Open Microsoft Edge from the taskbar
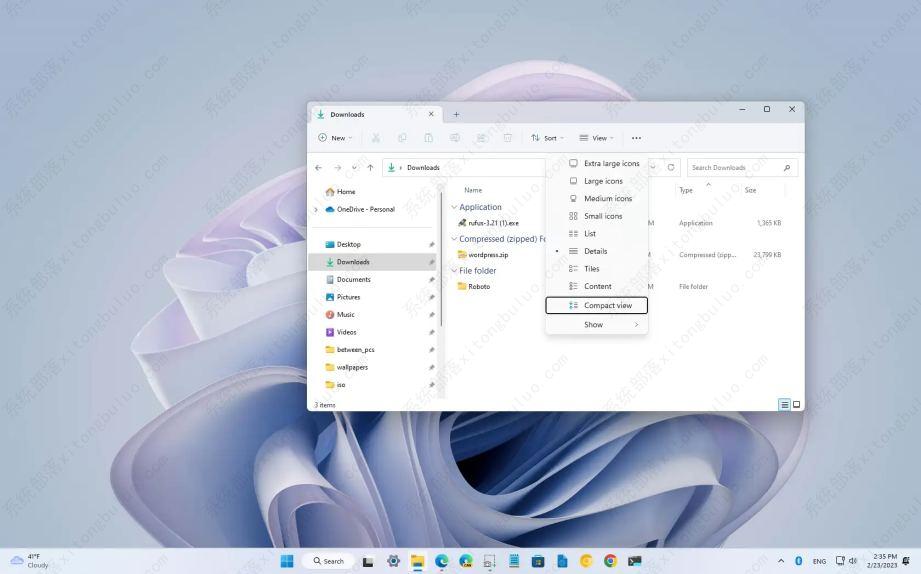The image size is (921, 574). click(x=441, y=561)
